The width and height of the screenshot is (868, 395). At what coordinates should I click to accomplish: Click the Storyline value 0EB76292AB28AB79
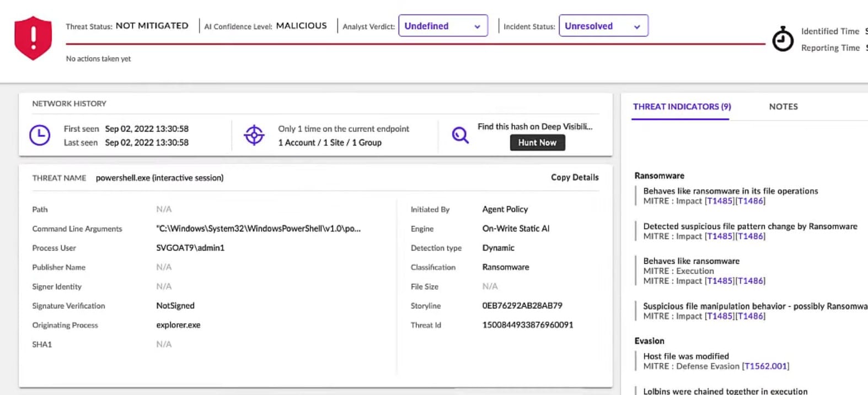[522, 306]
